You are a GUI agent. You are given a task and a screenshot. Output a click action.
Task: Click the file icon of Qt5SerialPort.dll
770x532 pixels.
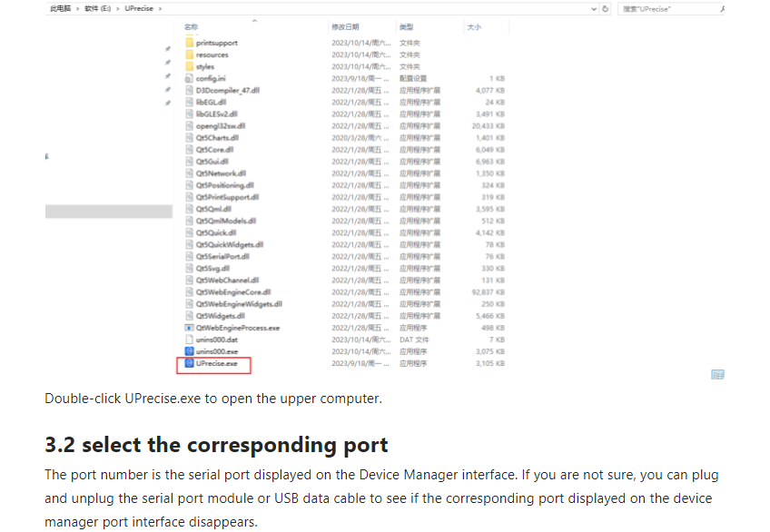tap(190, 256)
